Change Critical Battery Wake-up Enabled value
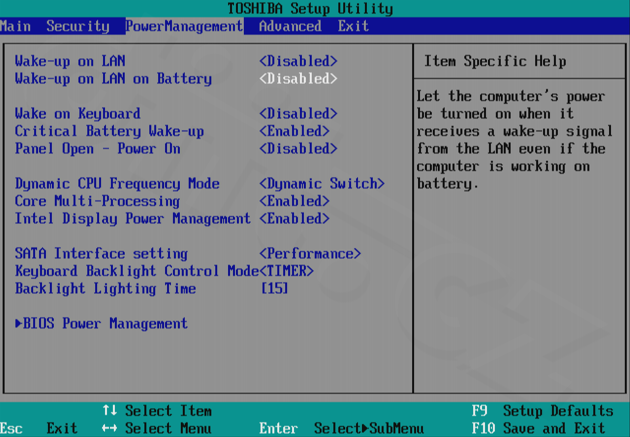 point(294,131)
